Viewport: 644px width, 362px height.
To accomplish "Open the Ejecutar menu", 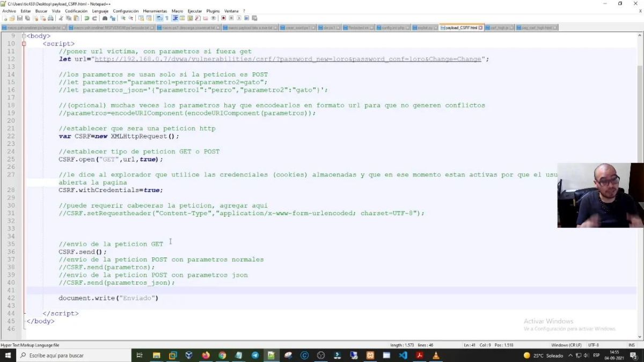I will coord(195,11).
